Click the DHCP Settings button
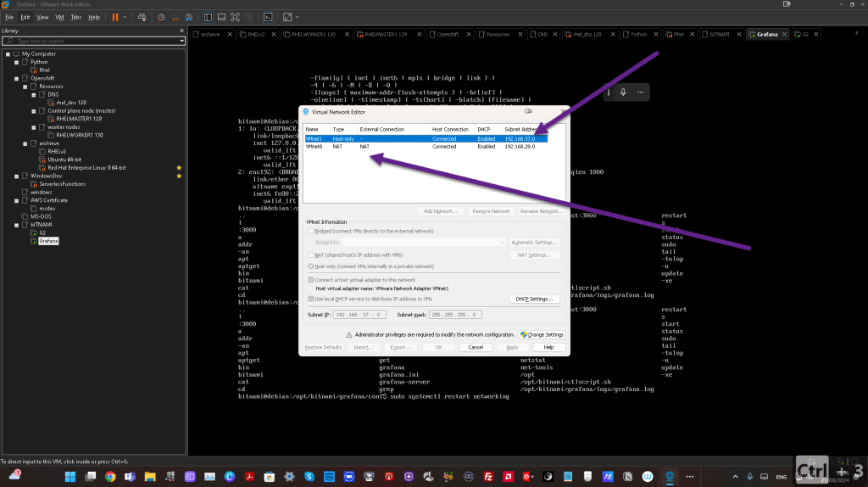The image size is (868, 487). pyautogui.click(x=534, y=299)
